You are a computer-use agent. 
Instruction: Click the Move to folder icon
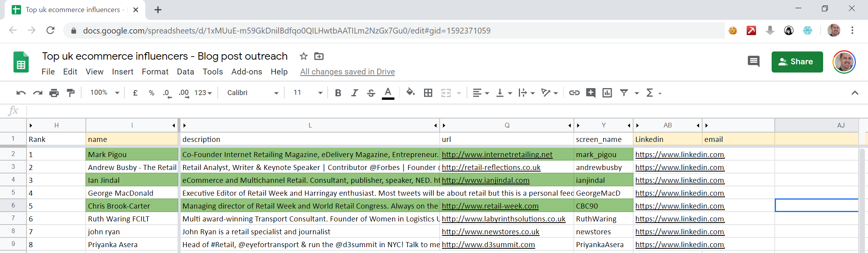tap(319, 56)
